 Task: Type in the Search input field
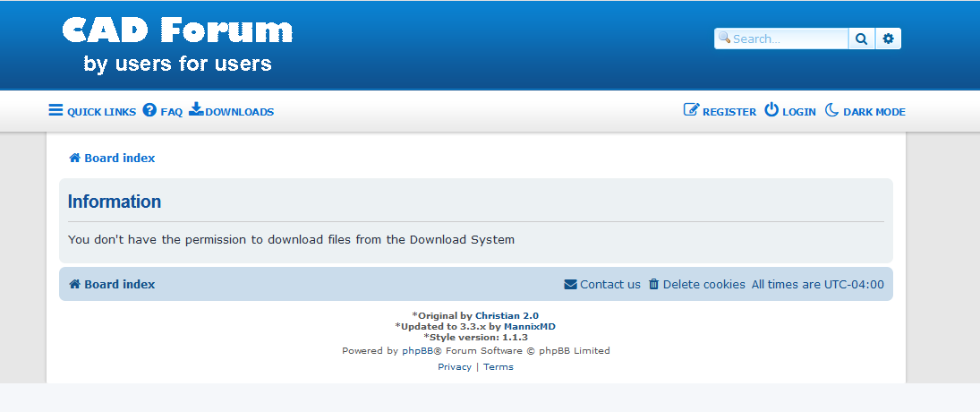click(788, 39)
